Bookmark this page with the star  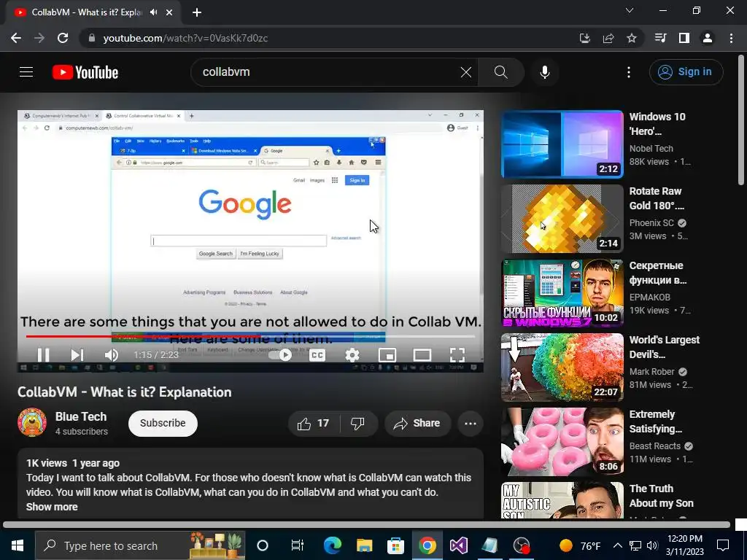(x=632, y=38)
